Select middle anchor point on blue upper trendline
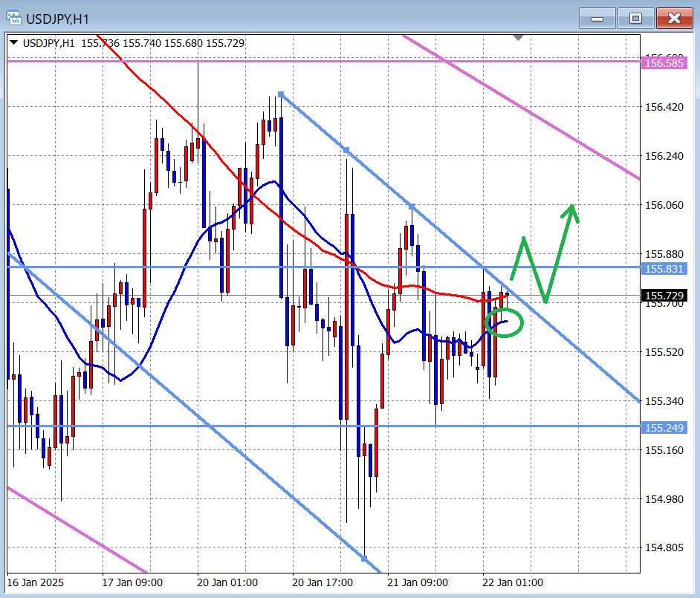This screenshot has width=700, height=598. (346, 150)
